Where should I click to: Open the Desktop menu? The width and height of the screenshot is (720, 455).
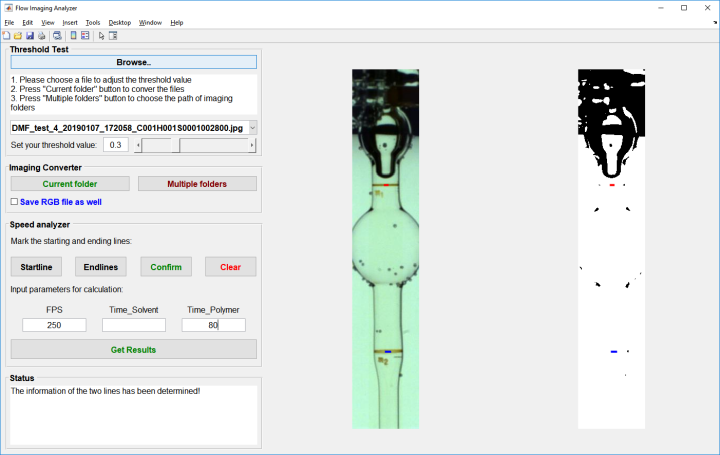click(120, 21)
